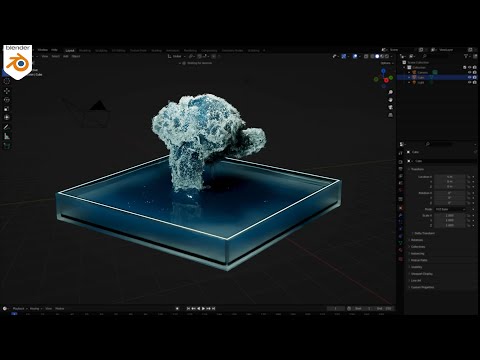Open the Global transform orientation dropdown
This screenshot has height=360, width=480.
[176, 56]
